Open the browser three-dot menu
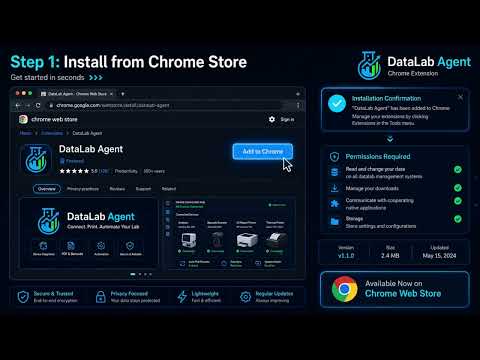This screenshot has height=360, width=480. pyautogui.click(x=298, y=105)
